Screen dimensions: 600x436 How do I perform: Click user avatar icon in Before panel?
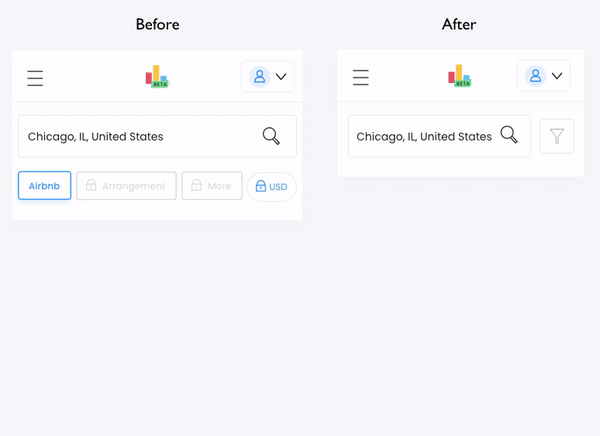(x=259, y=77)
